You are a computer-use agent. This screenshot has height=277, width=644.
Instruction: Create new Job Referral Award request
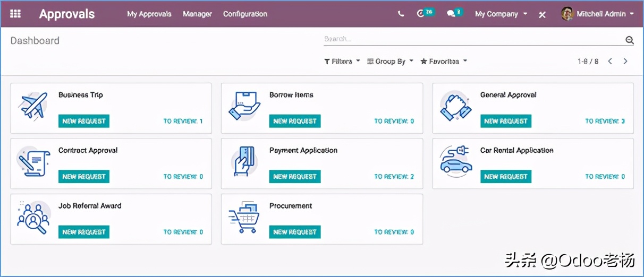click(x=84, y=232)
